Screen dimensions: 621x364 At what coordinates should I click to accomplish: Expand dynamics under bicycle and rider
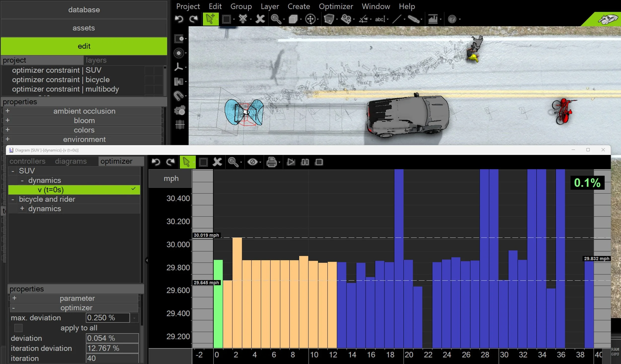point(22,209)
